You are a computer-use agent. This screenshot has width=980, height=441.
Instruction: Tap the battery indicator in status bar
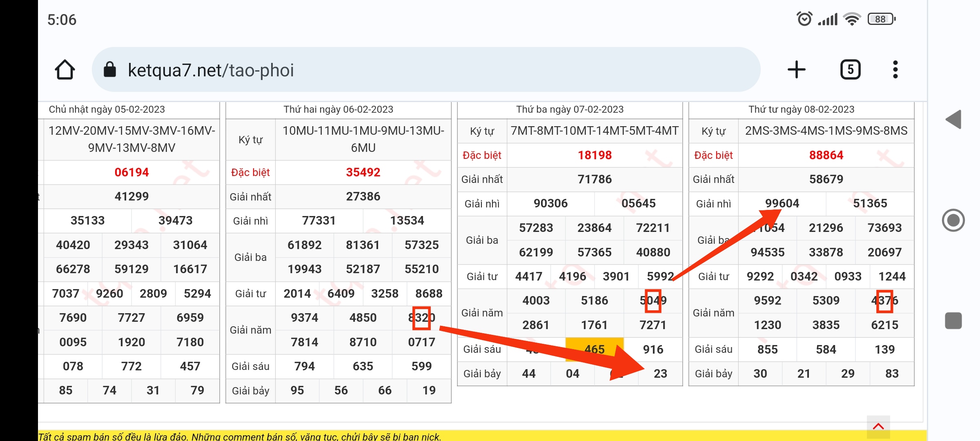point(881,19)
